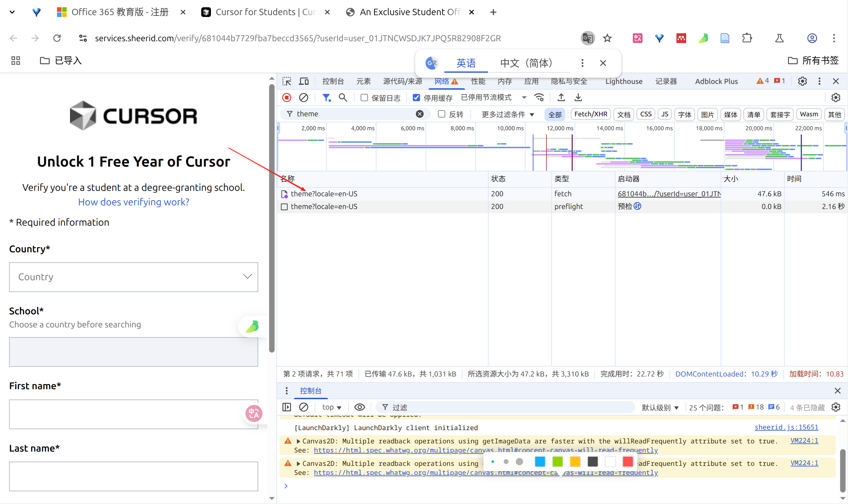Screen dimensions: 848x504
Task: Open network search magnifier
Action: [343, 98]
